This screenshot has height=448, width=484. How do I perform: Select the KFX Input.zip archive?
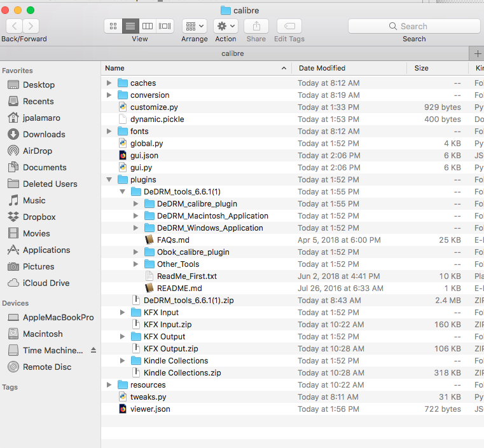point(168,324)
